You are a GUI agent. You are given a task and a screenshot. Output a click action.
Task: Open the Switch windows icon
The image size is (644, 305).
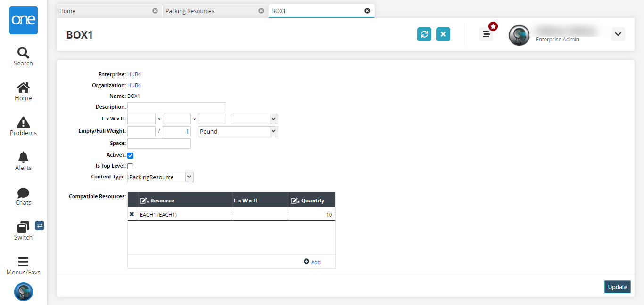[x=23, y=227]
